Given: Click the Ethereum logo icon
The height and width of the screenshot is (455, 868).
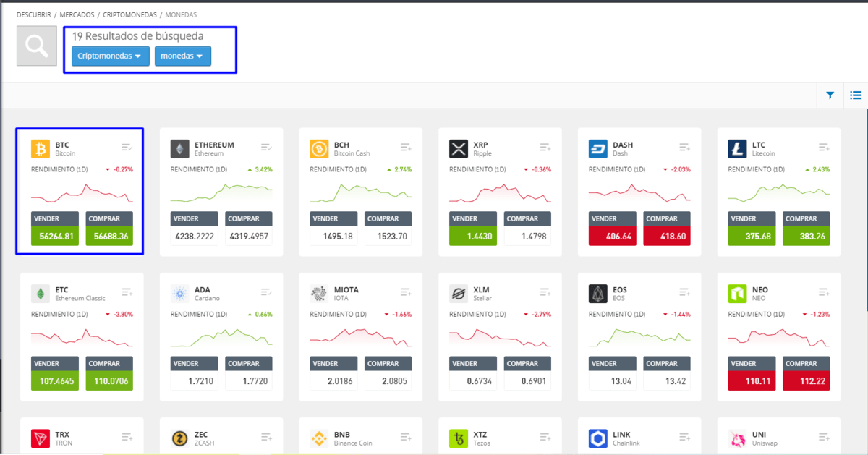Looking at the screenshot, I should 180,149.
